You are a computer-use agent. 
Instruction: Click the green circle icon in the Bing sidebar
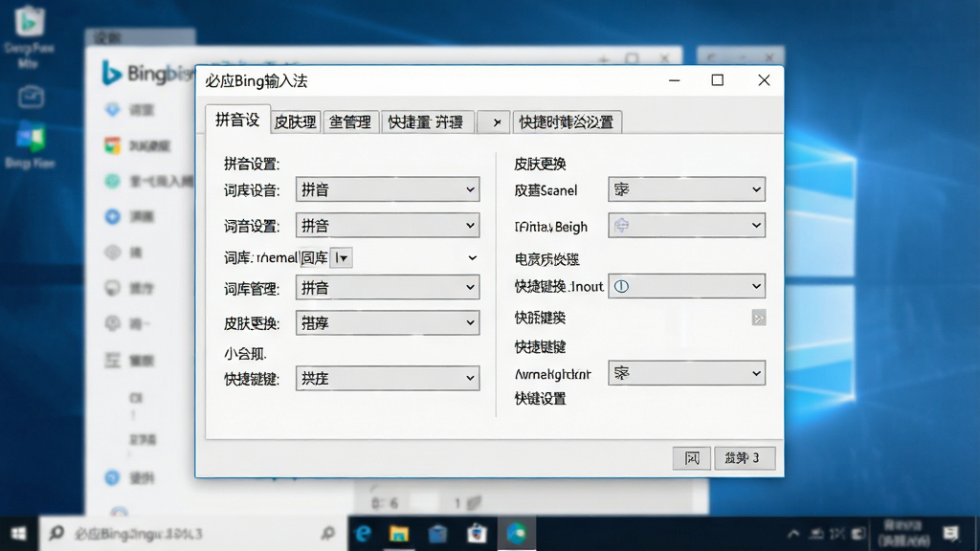[x=113, y=181]
